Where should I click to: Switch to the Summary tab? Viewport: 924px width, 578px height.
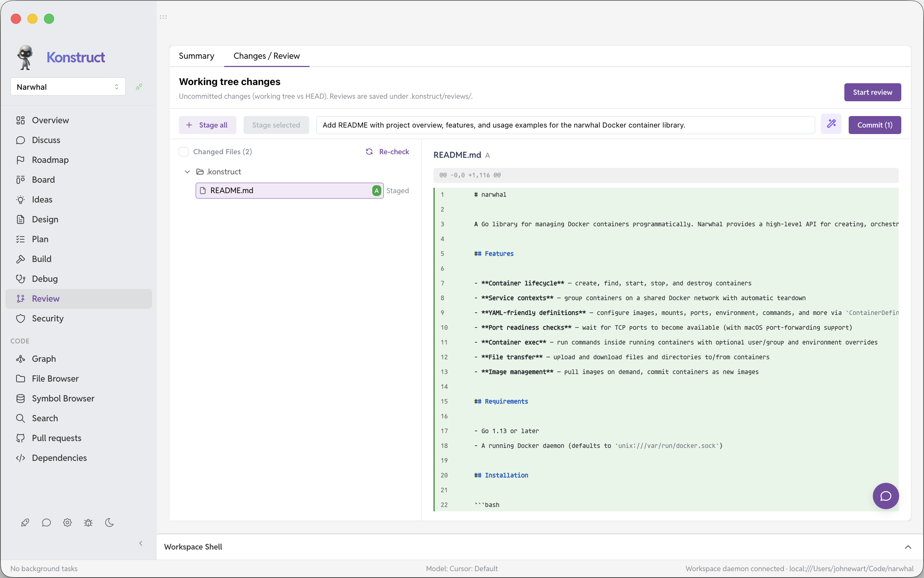pyautogui.click(x=196, y=56)
